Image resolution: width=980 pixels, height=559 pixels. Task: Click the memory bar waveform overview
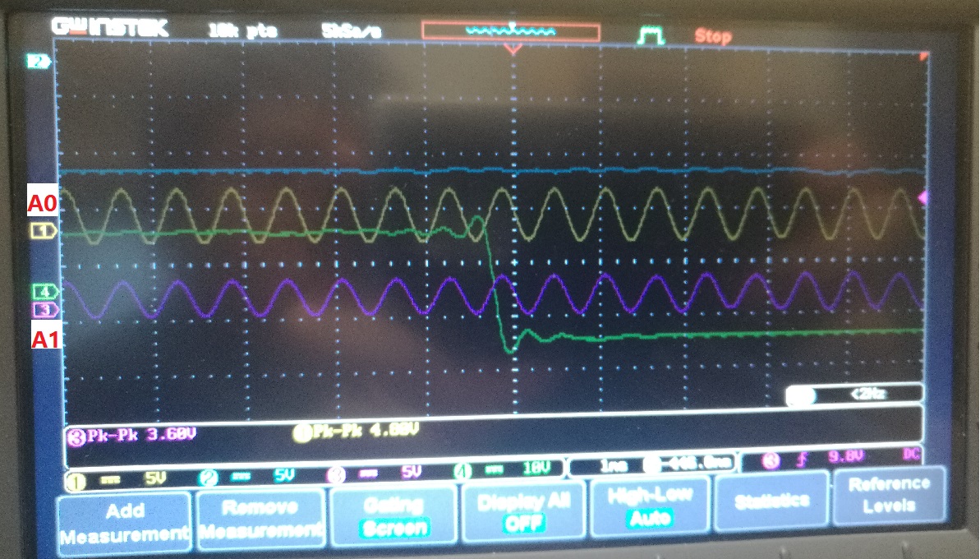pyautogui.click(x=511, y=31)
